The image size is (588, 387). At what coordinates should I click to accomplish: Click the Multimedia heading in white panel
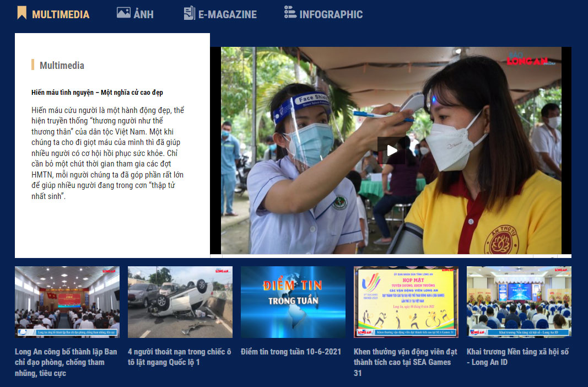click(x=62, y=66)
